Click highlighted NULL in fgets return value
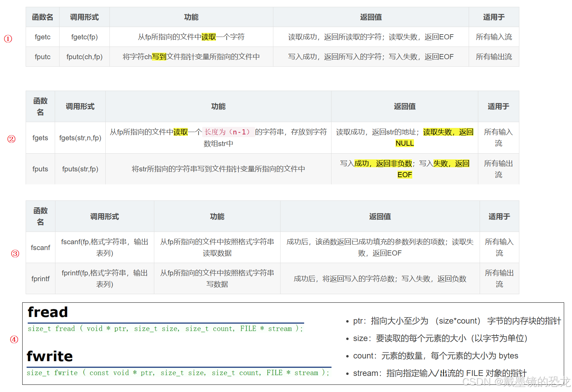The image size is (572, 392). click(x=405, y=143)
